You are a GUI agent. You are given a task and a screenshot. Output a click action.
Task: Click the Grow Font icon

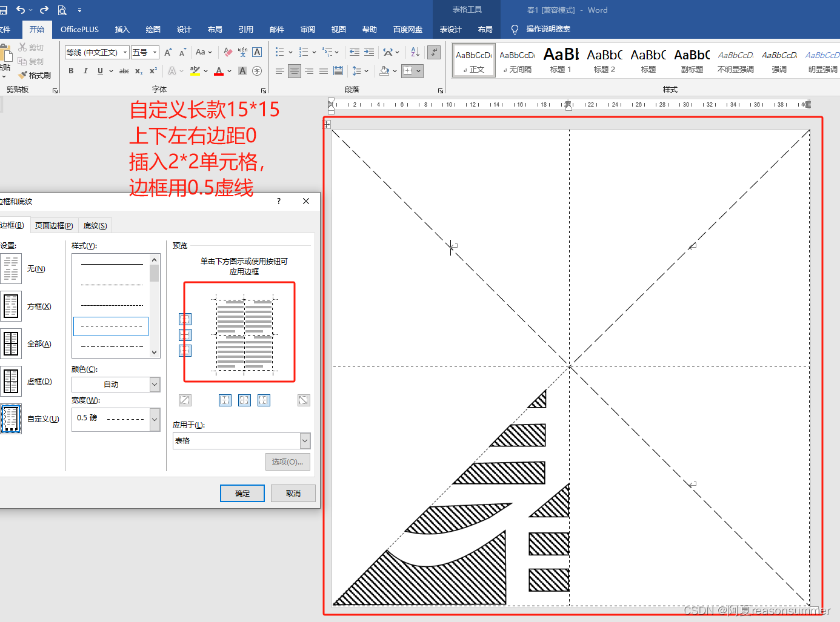click(168, 52)
